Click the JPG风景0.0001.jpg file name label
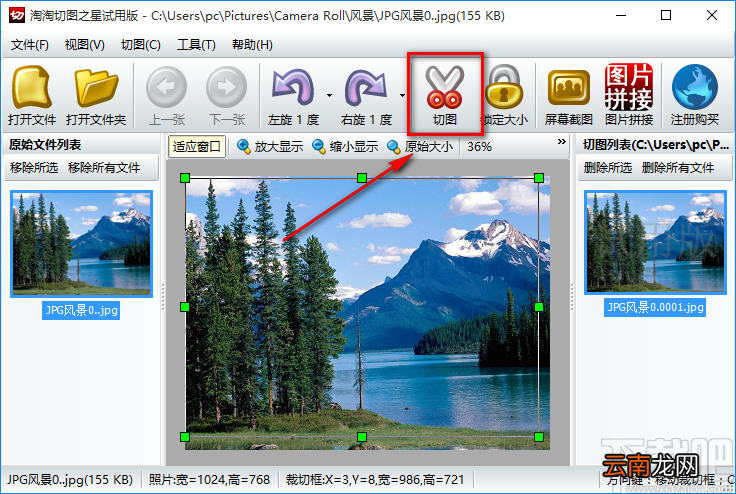This screenshot has height=494, width=736. tap(655, 308)
